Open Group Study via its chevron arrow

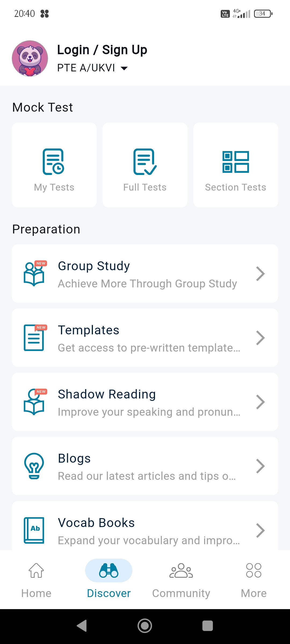pyautogui.click(x=260, y=274)
